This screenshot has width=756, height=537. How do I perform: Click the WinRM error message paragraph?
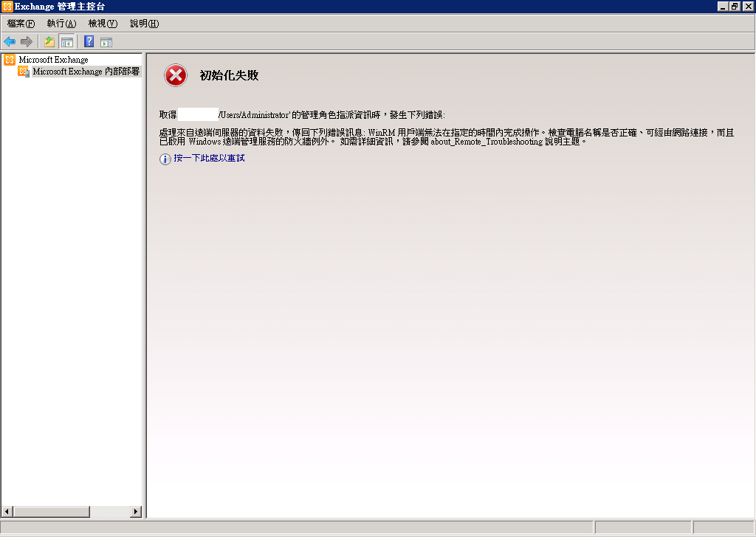point(447,136)
